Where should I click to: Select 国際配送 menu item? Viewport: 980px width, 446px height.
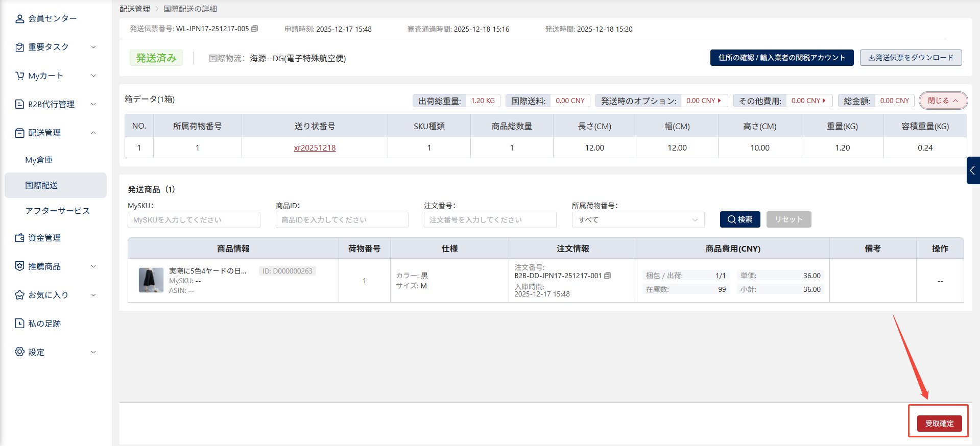pos(56,185)
